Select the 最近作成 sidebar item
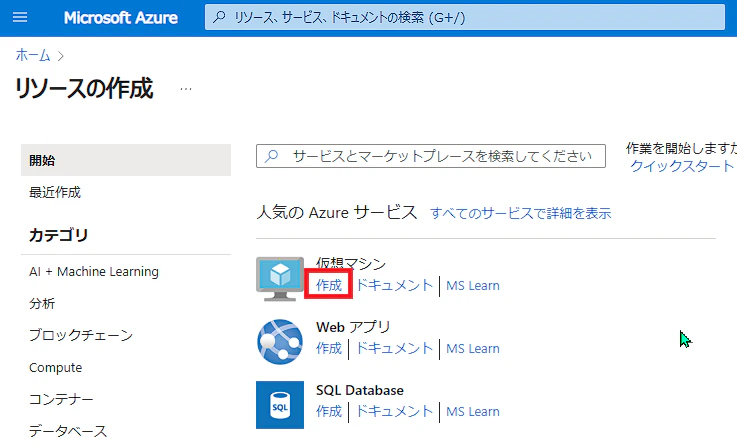The height and width of the screenshot is (446, 737). click(x=55, y=192)
